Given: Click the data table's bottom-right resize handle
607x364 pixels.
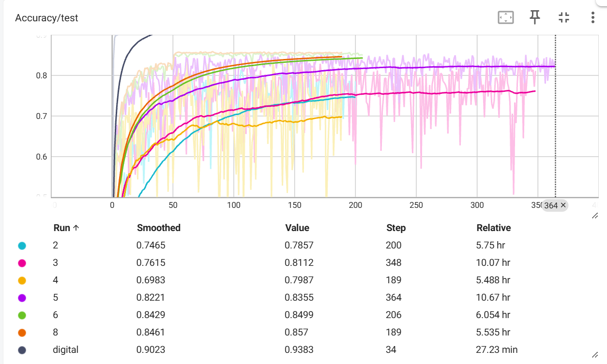Looking at the screenshot, I should (x=595, y=354).
